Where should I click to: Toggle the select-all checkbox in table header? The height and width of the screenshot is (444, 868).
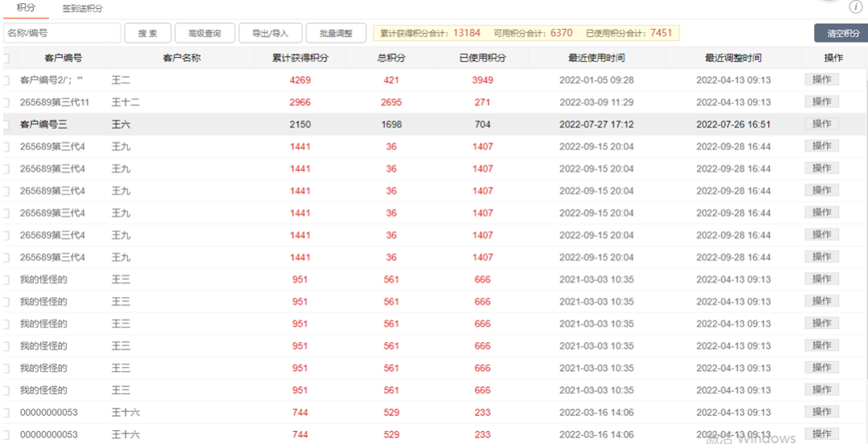point(6,58)
